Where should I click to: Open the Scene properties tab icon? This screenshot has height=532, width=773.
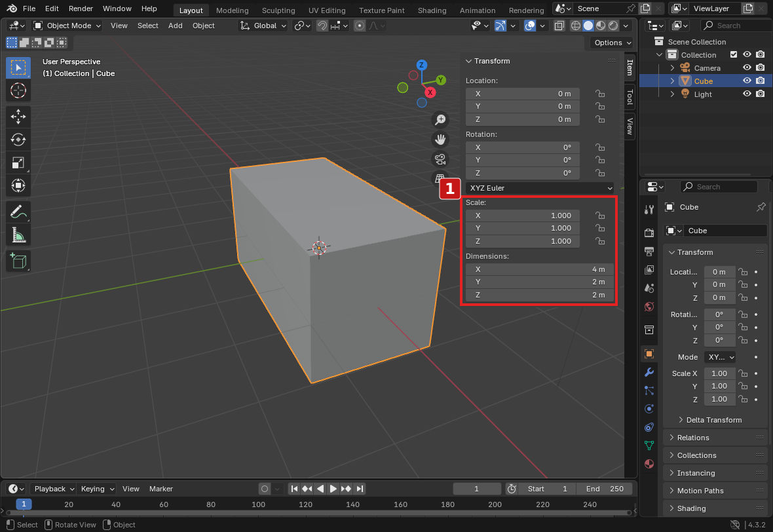coord(649,288)
